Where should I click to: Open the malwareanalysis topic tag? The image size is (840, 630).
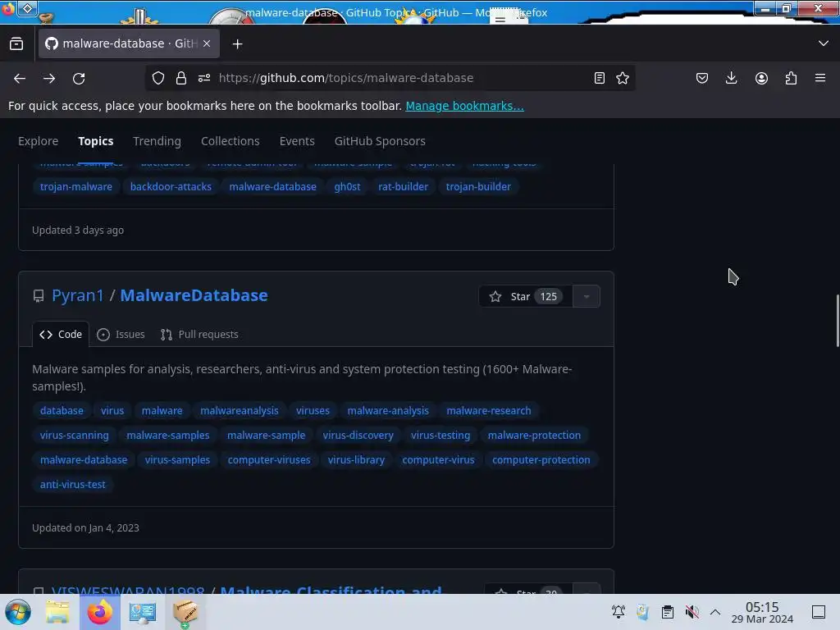point(240,410)
